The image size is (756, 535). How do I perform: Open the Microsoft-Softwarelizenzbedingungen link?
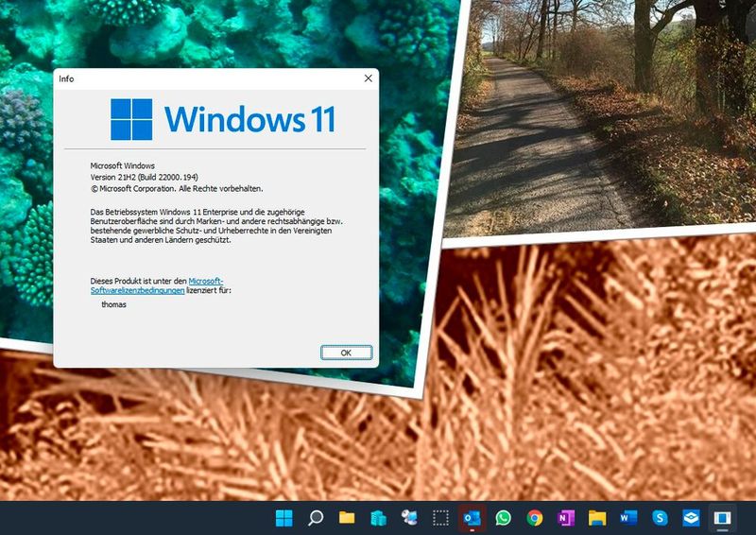157,285
